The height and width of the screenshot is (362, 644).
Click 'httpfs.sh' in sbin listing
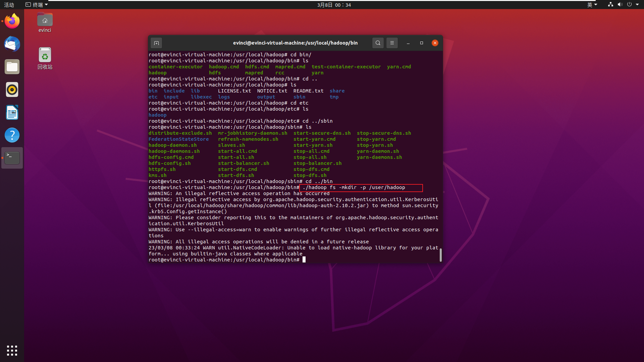click(162, 169)
